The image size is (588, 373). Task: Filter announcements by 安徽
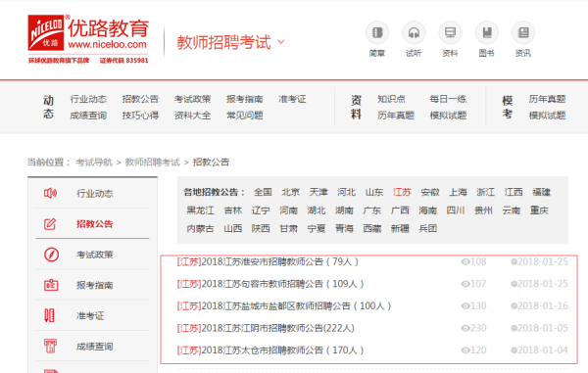[430, 192]
